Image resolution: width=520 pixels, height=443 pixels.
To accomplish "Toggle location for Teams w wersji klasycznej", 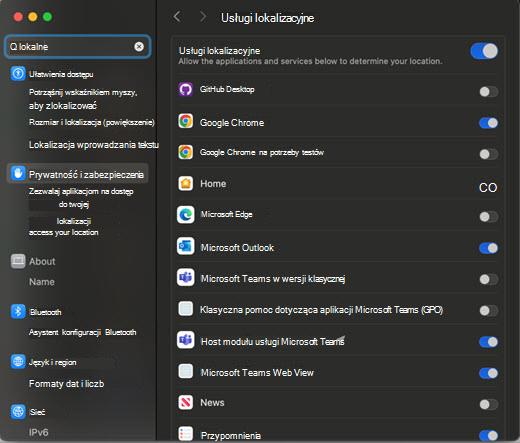I will [x=489, y=279].
